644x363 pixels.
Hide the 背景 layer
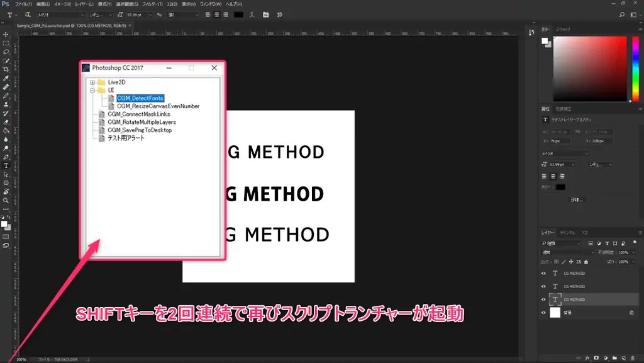click(x=543, y=313)
